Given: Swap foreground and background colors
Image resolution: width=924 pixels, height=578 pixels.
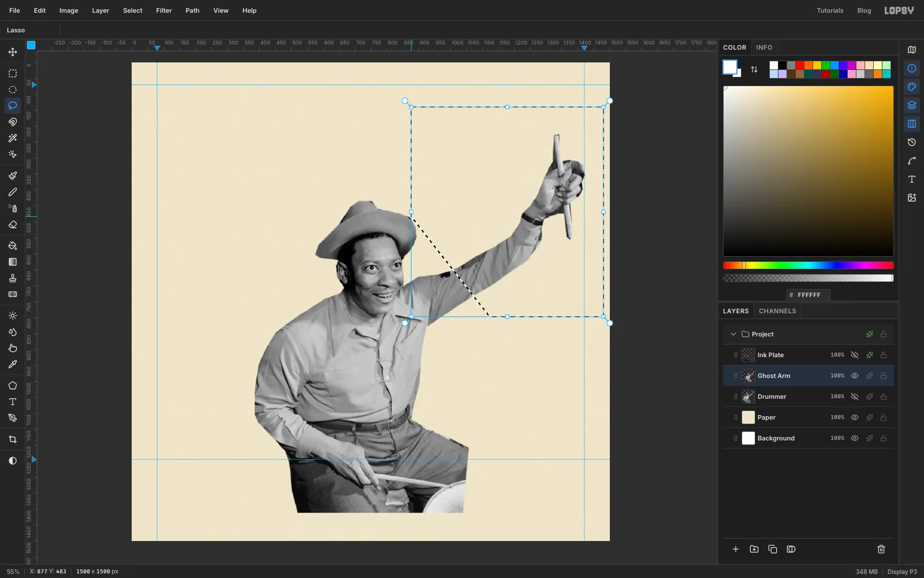Looking at the screenshot, I should coord(754,69).
